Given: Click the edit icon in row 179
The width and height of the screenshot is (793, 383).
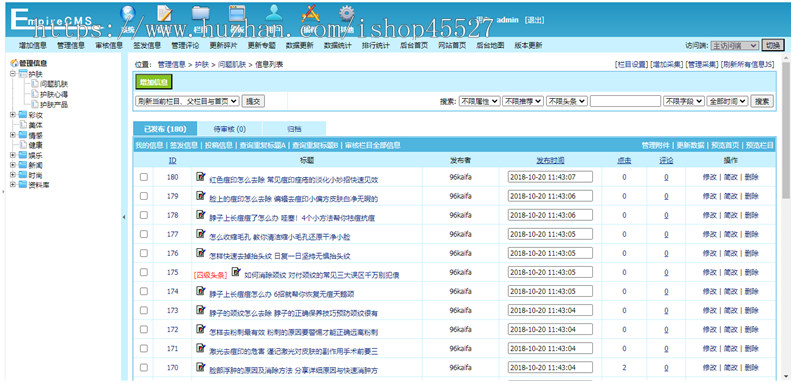Looking at the screenshot, I should click(201, 195).
